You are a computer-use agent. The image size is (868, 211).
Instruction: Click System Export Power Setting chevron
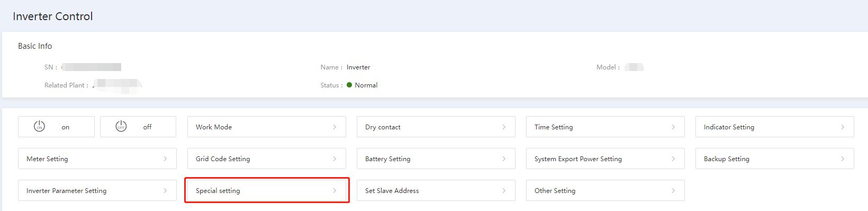673,159
